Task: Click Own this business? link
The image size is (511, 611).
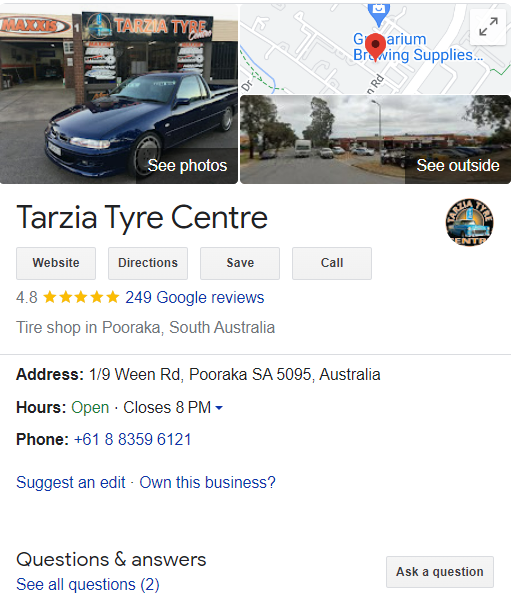Action: point(207,482)
